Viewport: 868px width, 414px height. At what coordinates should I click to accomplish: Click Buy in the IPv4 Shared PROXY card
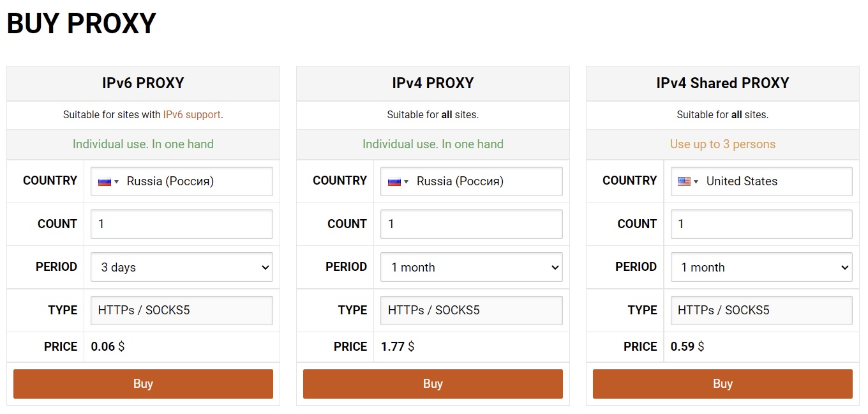(x=722, y=383)
